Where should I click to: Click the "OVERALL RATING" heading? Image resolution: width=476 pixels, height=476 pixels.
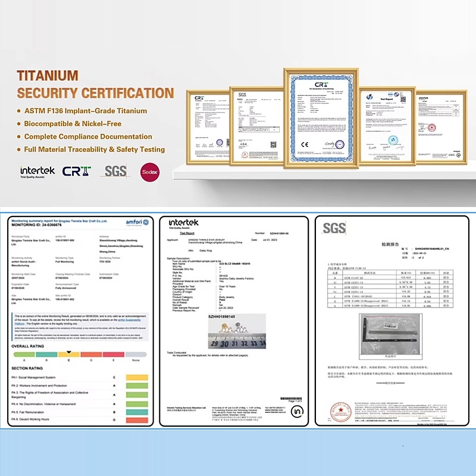tap(27, 346)
